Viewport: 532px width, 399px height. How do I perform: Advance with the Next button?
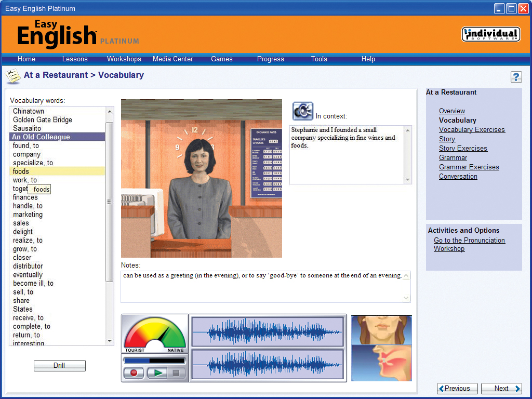[x=501, y=388]
